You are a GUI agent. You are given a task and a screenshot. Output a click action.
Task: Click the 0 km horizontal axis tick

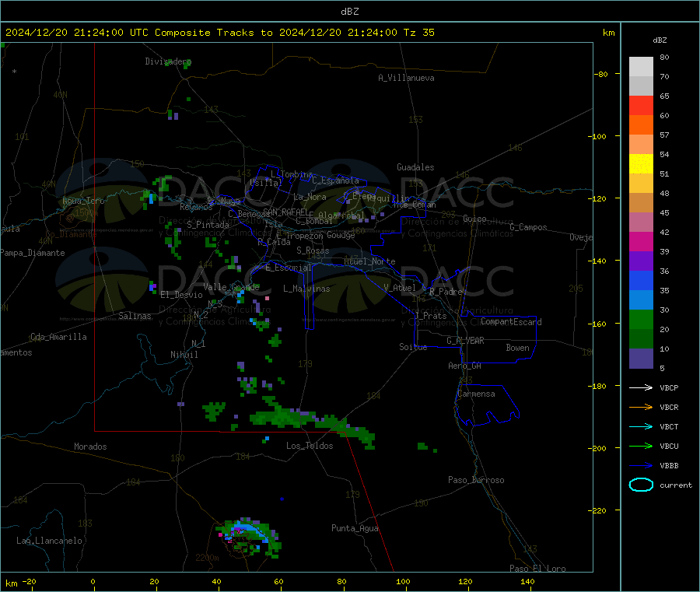(93, 581)
